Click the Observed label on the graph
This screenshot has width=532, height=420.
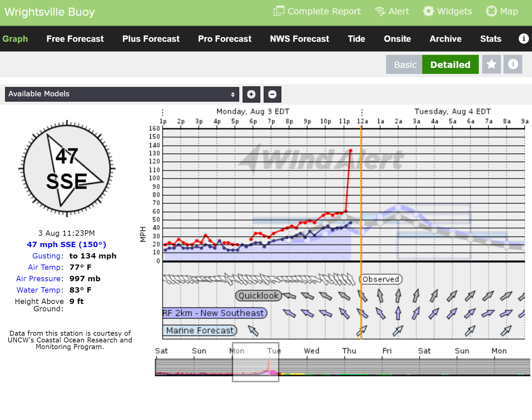tap(381, 279)
